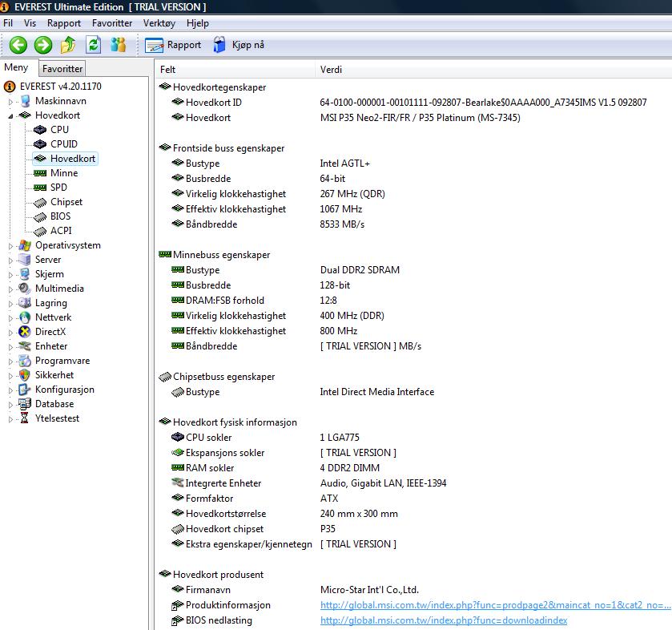Screen dimensions: 672x630
Task: Open the Hjelp menu
Action: tap(198, 23)
